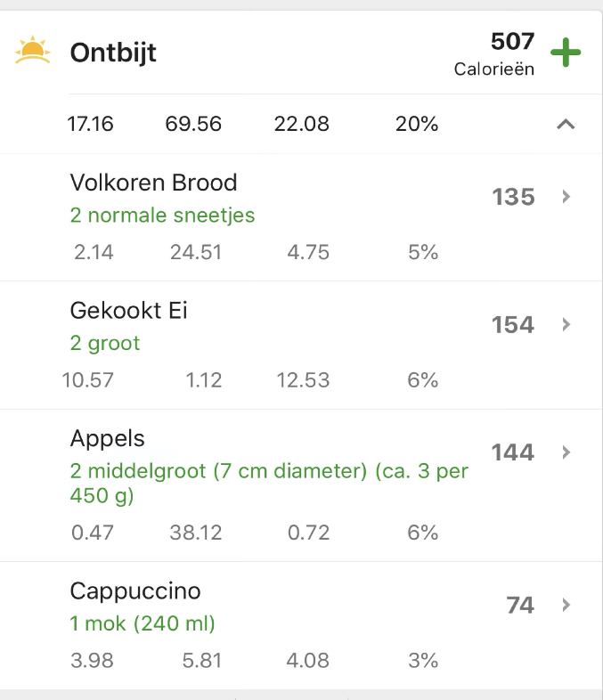Select the Gekookt Ei food entry
Viewport: 603px width, 700px height.
(x=301, y=345)
